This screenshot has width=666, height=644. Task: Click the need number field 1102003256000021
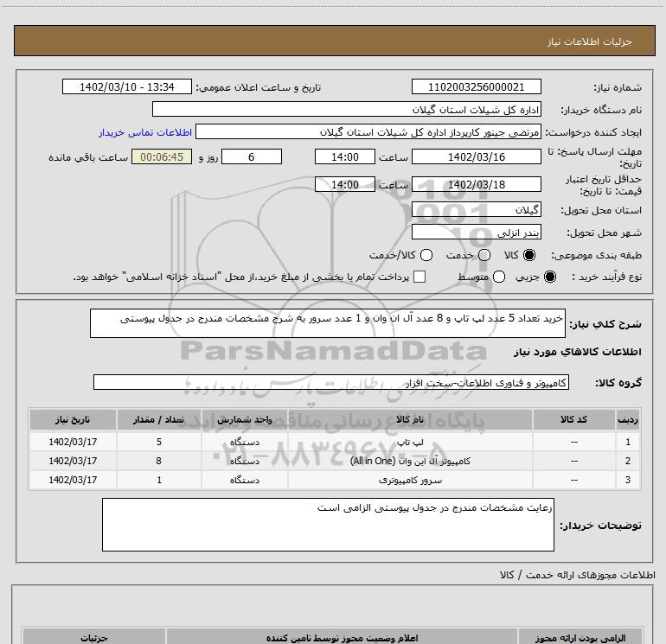[476, 86]
